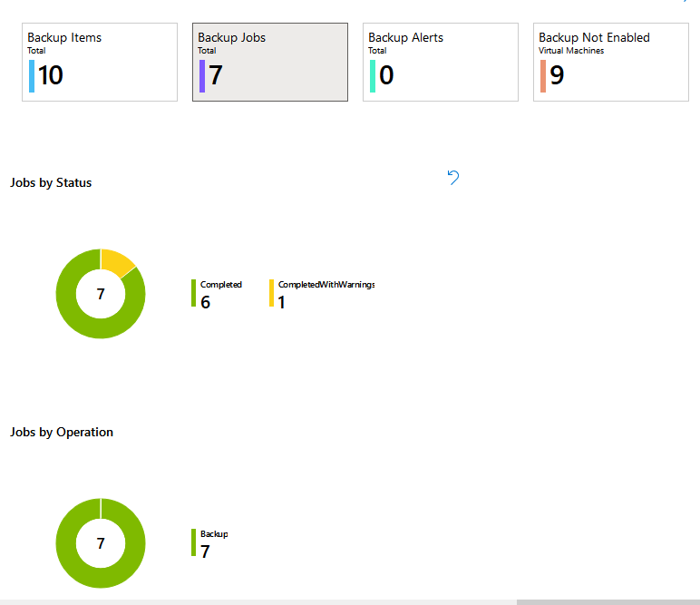Image resolution: width=700 pixels, height=605 pixels.
Task: Open the Backup Items tile
Action: [x=100, y=62]
